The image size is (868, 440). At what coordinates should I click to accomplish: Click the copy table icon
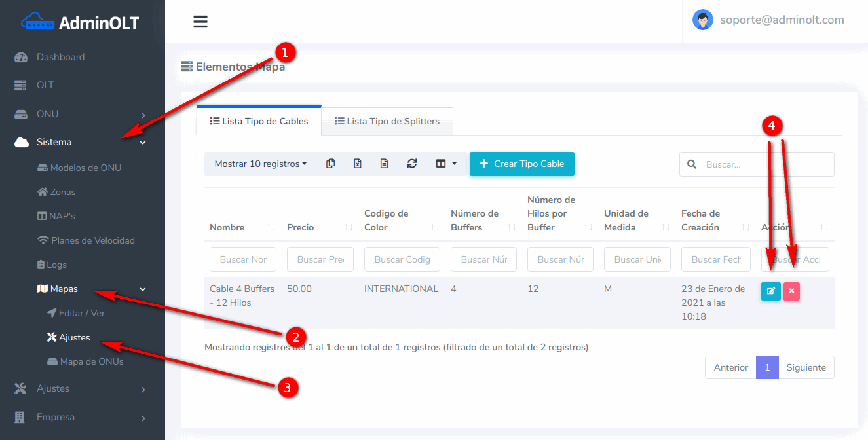click(331, 164)
